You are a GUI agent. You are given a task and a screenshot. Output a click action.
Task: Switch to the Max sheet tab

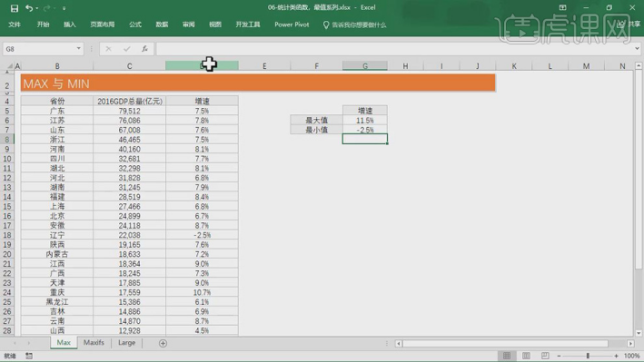pyautogui.click(x=64, y=343)
